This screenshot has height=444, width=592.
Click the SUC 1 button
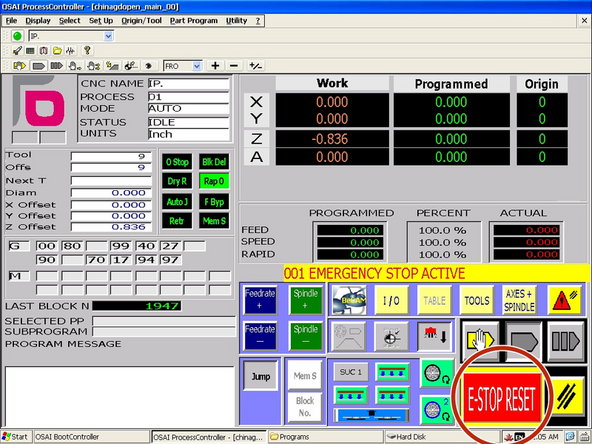[x=351, y=372]
